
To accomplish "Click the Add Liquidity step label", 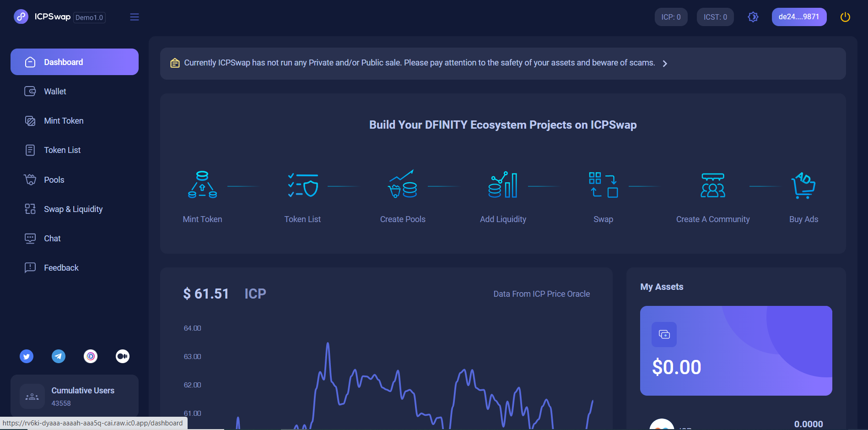I will point(503,219).
